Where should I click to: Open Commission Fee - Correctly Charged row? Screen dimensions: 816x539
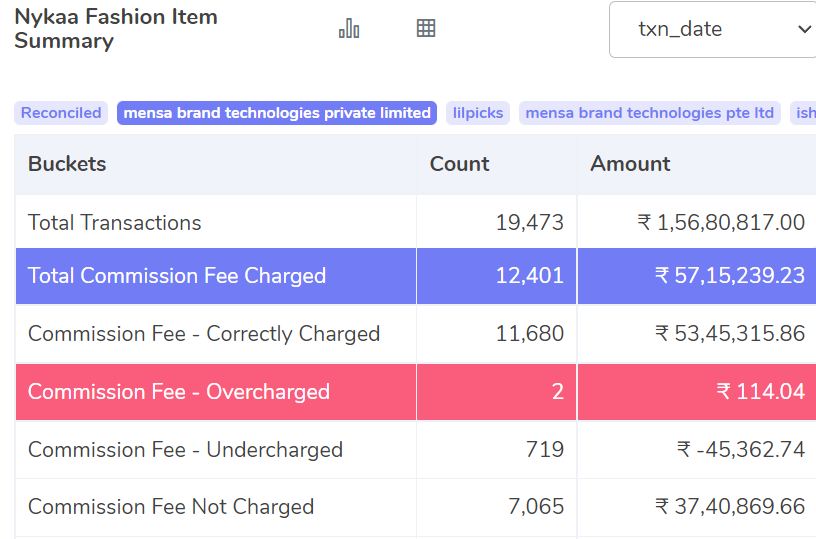click(416, 333)
